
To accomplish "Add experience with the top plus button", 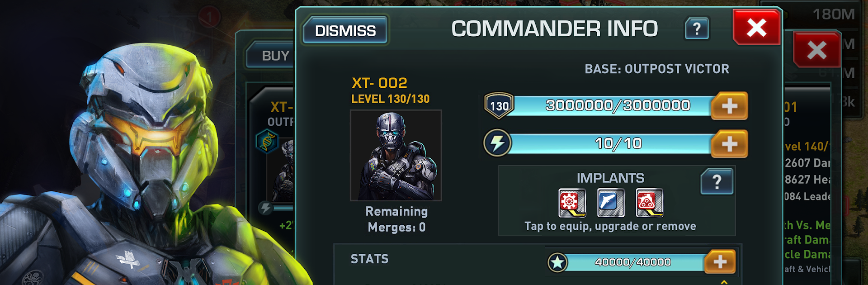I will [729, 106].
